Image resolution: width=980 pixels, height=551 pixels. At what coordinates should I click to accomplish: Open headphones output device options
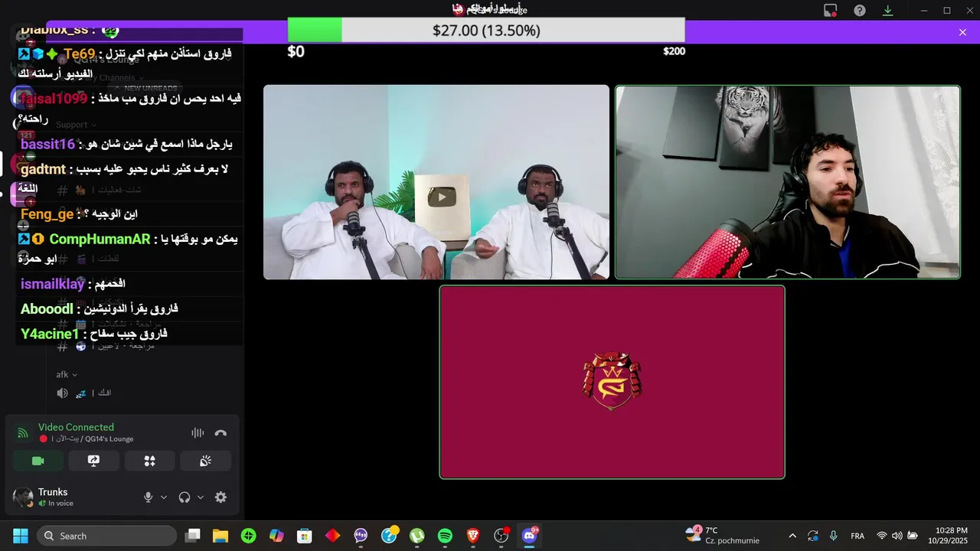(x=201, y=497)
